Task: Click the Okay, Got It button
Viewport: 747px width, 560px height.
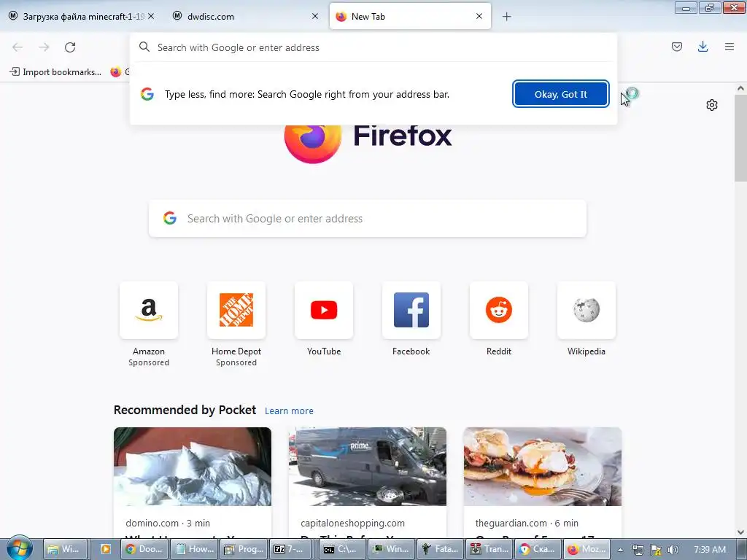Action: tap(561, 94)
